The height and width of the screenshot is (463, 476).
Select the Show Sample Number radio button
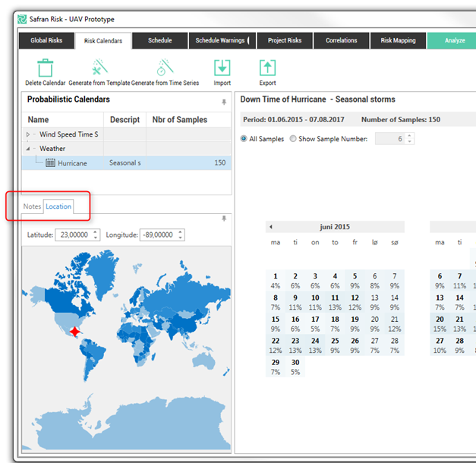pyautogui.click(x=293, y=139)
